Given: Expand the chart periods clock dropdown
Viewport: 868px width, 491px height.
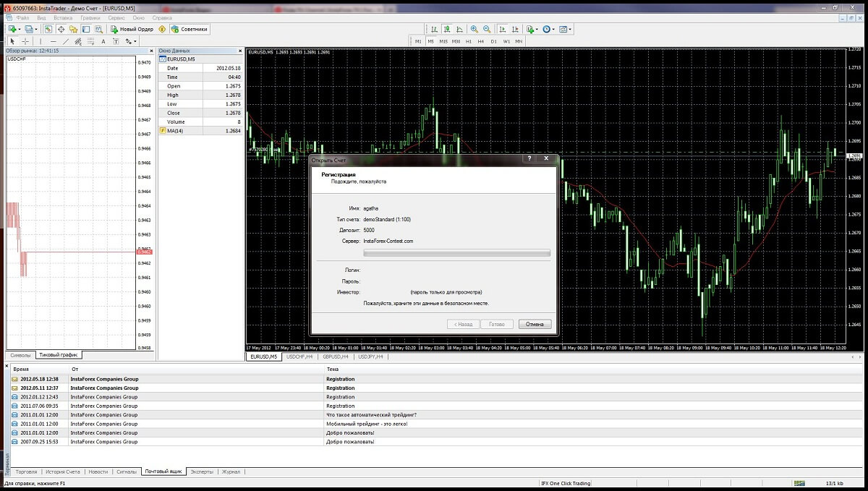Looking at the screenshot, I should pyautogui.click(x=548, y=30).
